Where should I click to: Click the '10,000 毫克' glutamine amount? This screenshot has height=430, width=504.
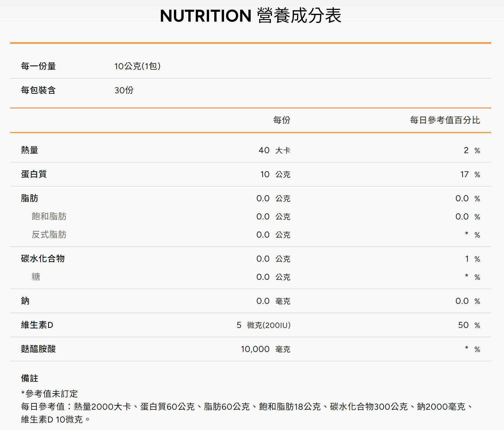pos(266,349)
